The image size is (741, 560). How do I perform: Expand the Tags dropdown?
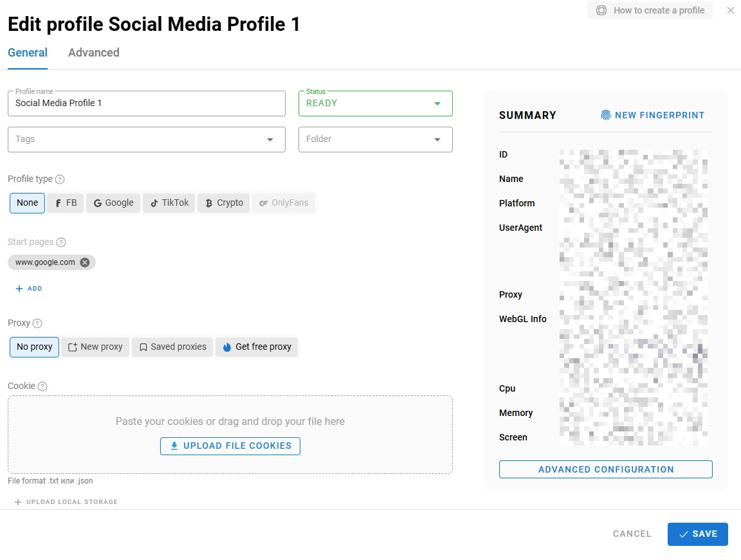(270, 140)
